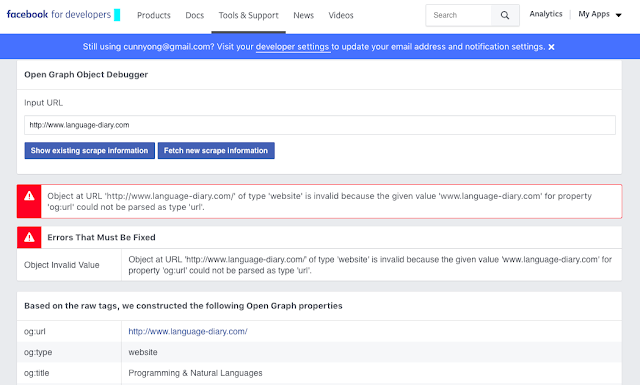Image resolution: width=640 pixels, height=385 pixels.
Task: Follow the developer settings link
Action: (292, 47)
